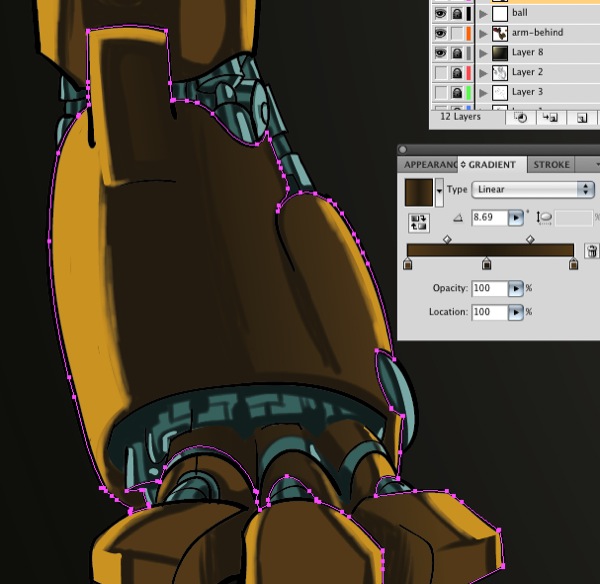Select the Gradient tab
The width and height of the screenshot is (600, 584).
(x=492, y=165)
